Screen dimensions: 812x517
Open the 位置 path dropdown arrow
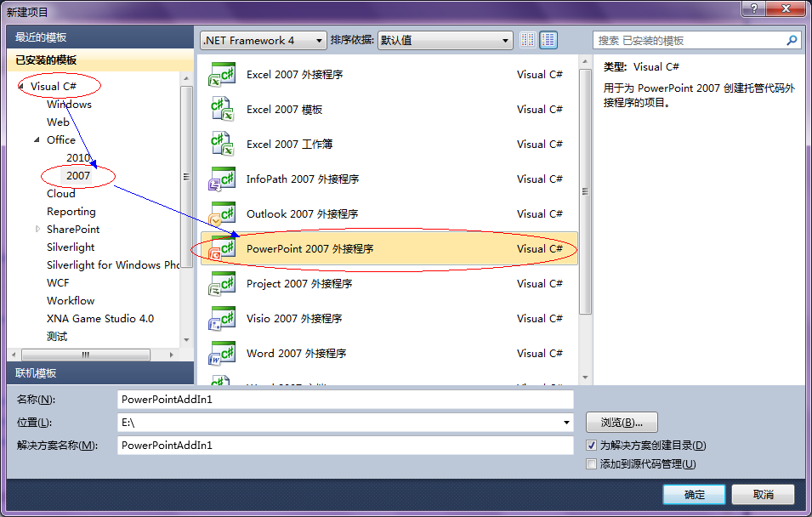[x=566, y=423]
